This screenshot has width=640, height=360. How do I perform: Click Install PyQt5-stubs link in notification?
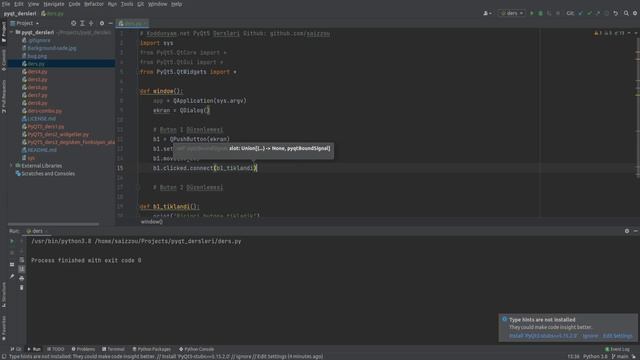click(x=543, y=336)
